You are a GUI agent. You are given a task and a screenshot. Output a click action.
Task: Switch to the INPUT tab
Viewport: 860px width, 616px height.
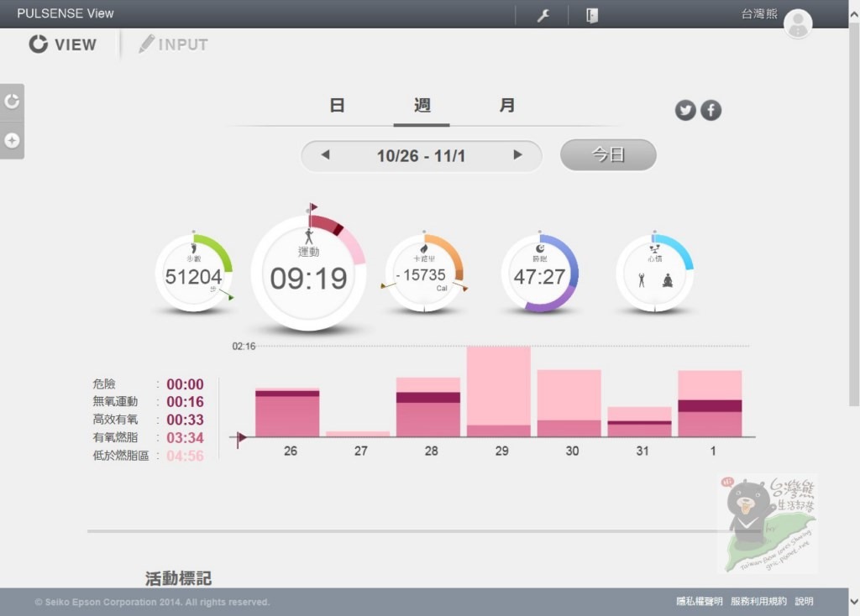click(173, 44)
